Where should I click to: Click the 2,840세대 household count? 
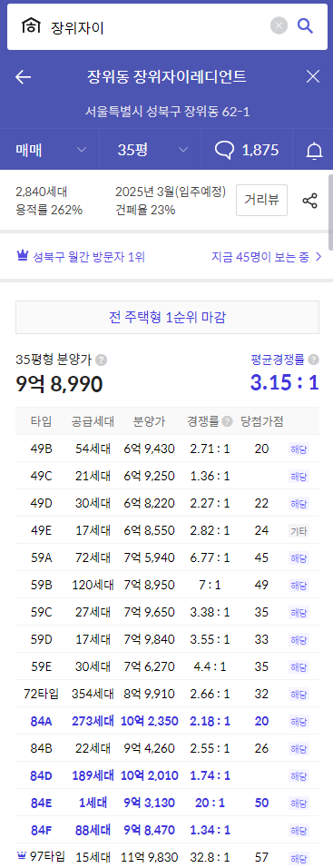tap(42, 192)
